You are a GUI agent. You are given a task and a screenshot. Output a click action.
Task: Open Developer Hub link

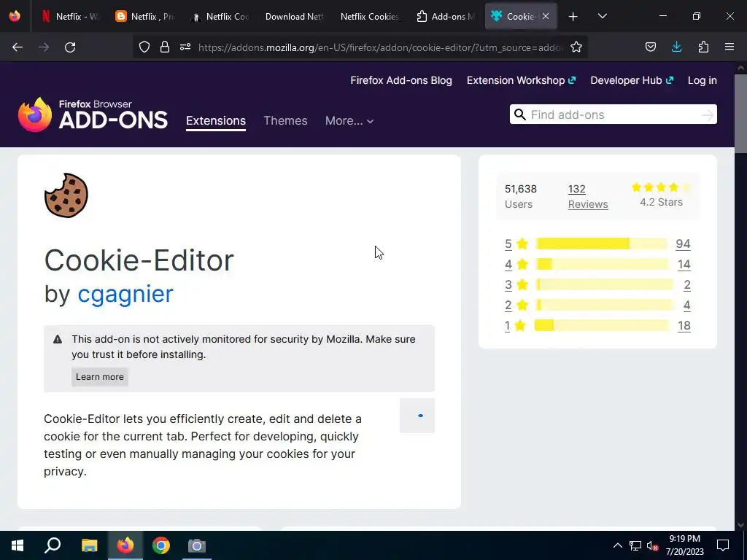point(632,80)
